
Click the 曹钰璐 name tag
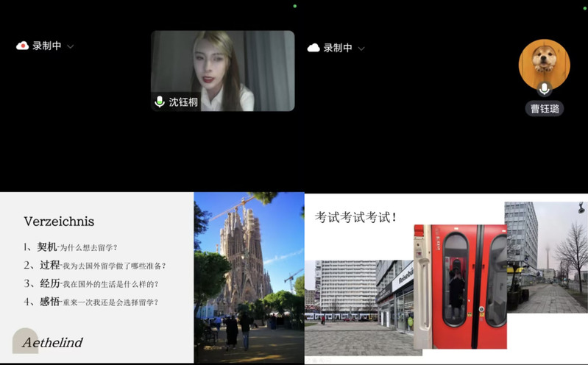[545, 109]
